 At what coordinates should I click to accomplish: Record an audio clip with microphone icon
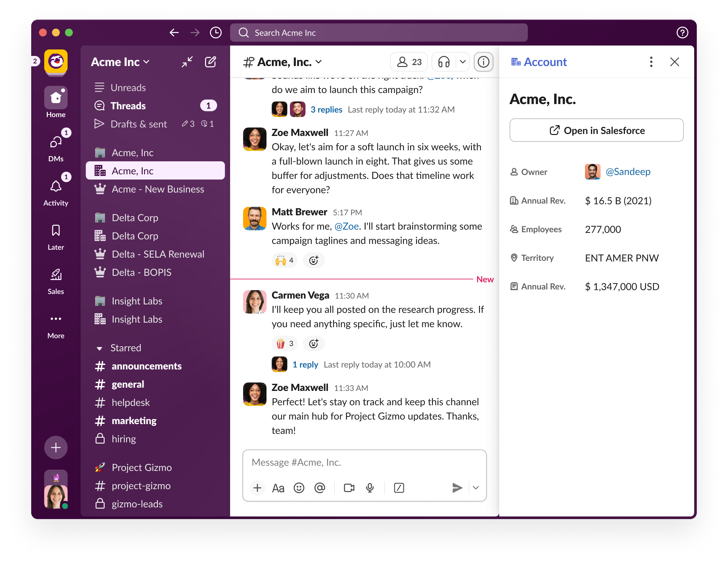click(x=370, y=488)
